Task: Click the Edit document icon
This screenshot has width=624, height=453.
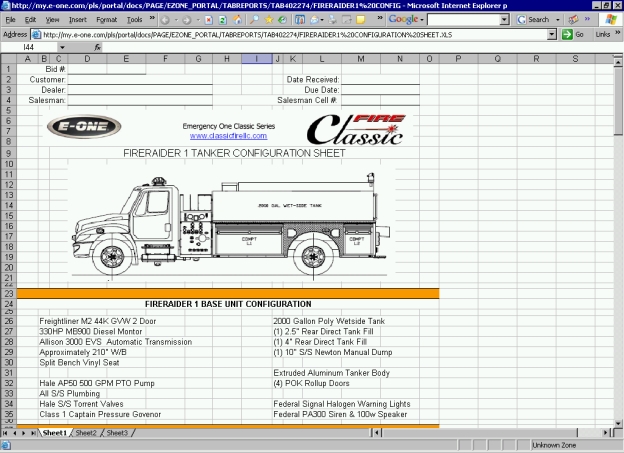Action: [347, 20]
